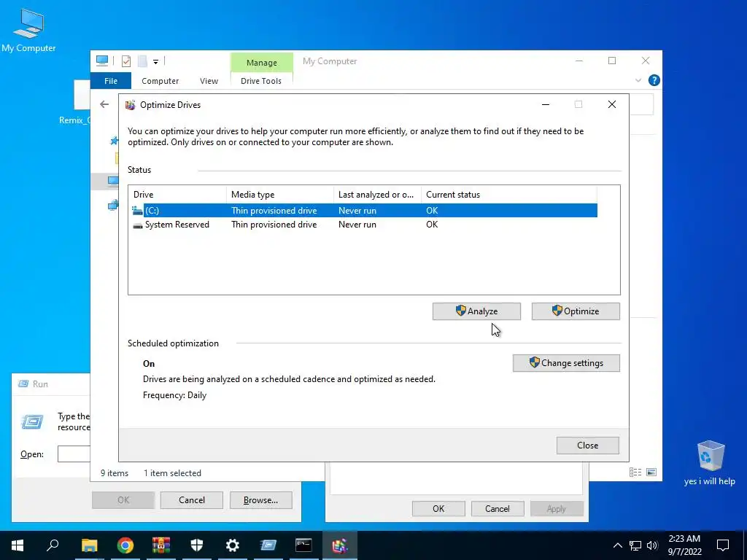The image size is (747, 560).
Task: Switch to the Run dialog taskbar icon
Action: click(268, 545)
